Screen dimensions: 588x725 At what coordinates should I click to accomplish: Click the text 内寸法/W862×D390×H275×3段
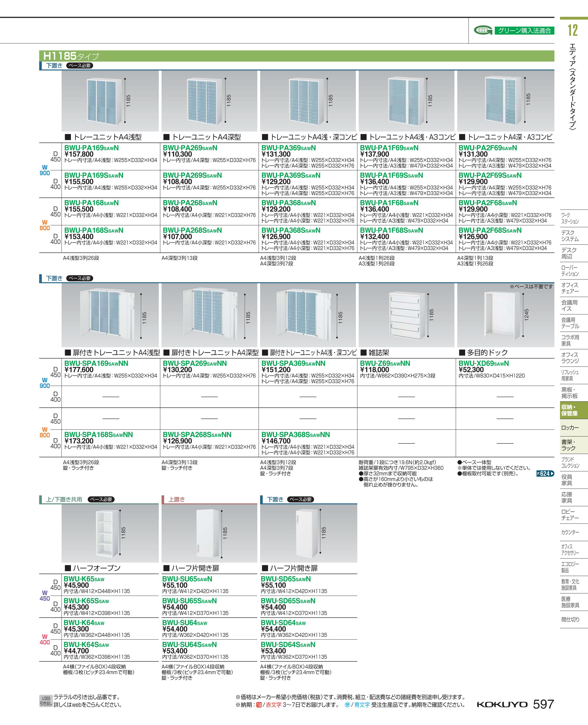click(x=398, y=376)
